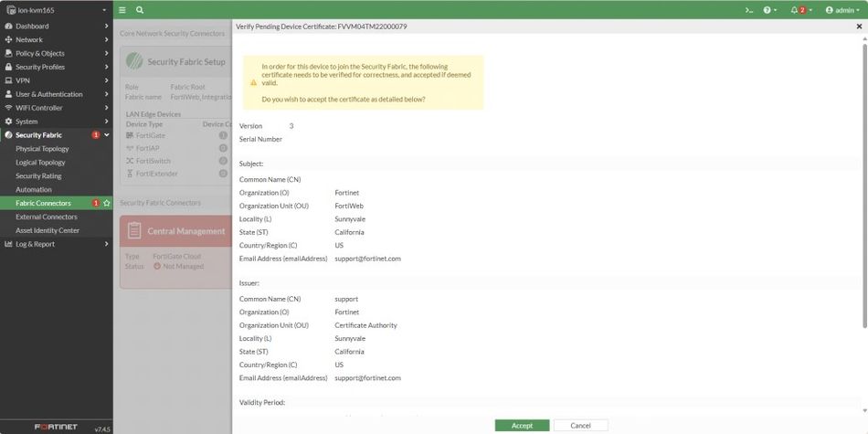868x434 pixels.
Task: Toggle favorite star on Fabric Connectors
Action: tap(107, 203)
